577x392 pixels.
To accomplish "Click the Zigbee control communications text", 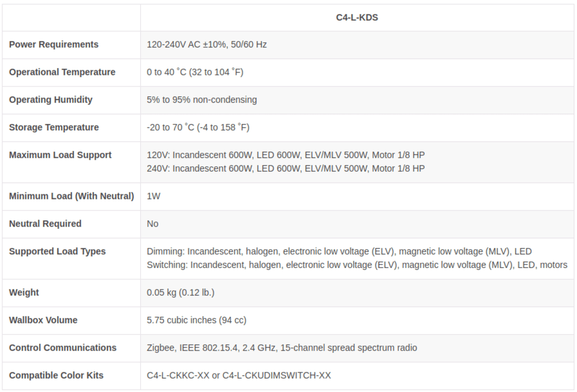I will tap(282, 348).
